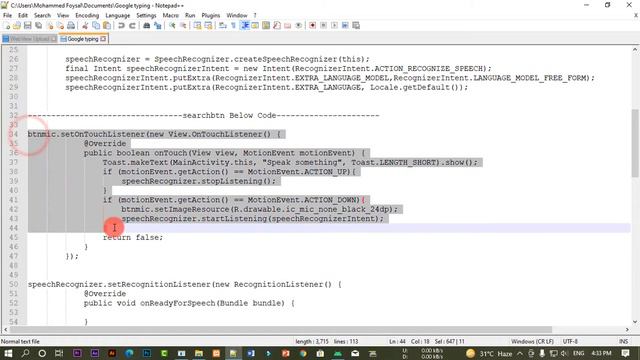
Task: Print the document using the Print icon
Action: tap(71, 25)
